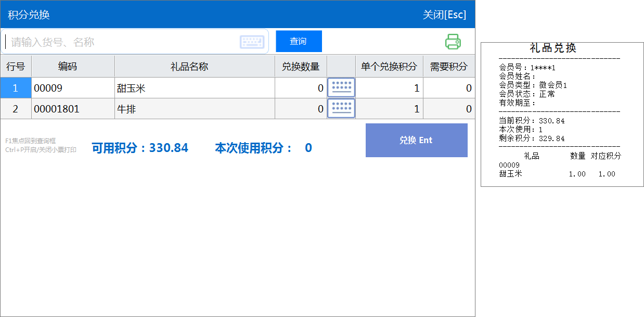Click the 兑换数量 quantity cell for 牛排
The height and width of the screenshot is (317, 644).
coord(301,109)
